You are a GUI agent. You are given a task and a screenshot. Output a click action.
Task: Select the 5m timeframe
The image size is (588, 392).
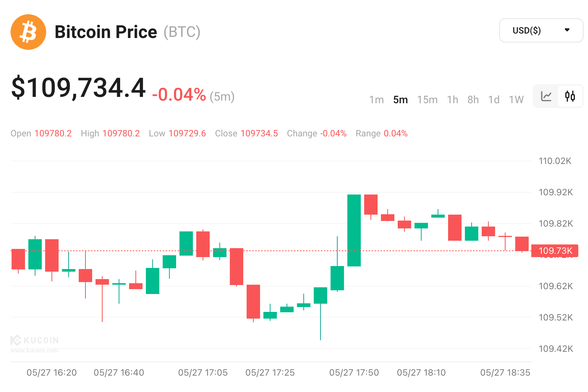tap(400, 100)
